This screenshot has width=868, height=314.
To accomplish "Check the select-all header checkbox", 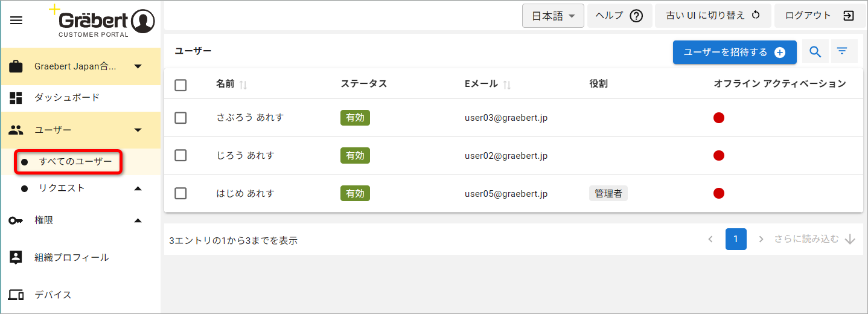I will pyautogui.click(x=180, y=85).
